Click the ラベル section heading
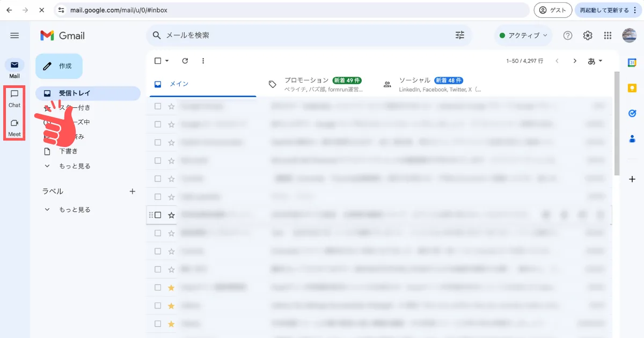 click(x=53, y=191)
